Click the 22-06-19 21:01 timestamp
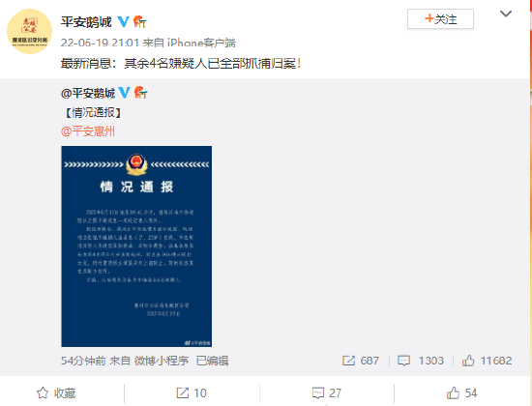The width and height of the screenshot is (532, 406). (x=100, y=43)
